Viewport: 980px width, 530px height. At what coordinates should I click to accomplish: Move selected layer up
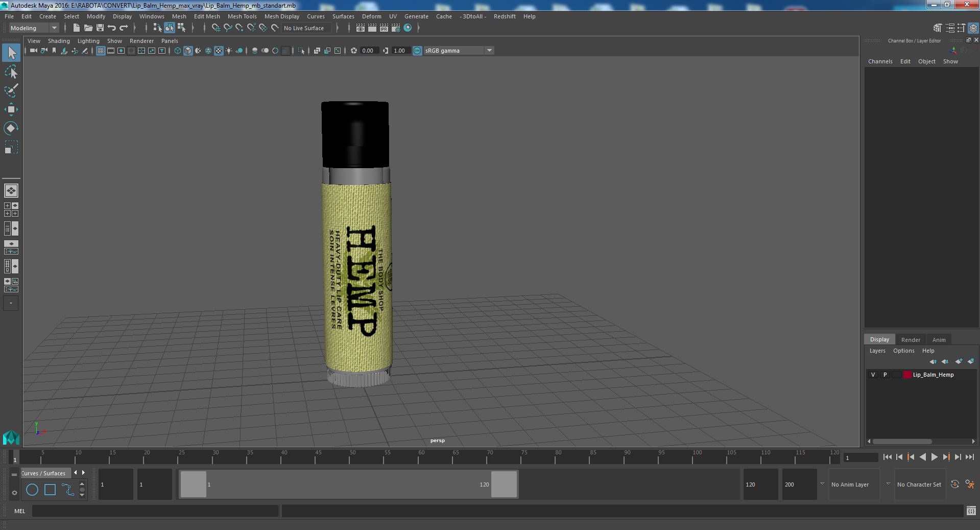click(933, 361)
